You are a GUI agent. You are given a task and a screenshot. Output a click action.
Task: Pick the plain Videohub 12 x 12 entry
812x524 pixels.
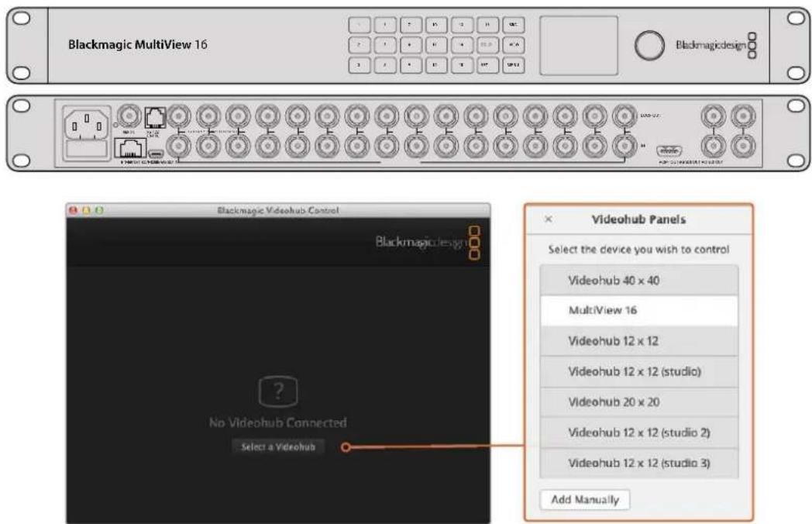pos(639,341)
